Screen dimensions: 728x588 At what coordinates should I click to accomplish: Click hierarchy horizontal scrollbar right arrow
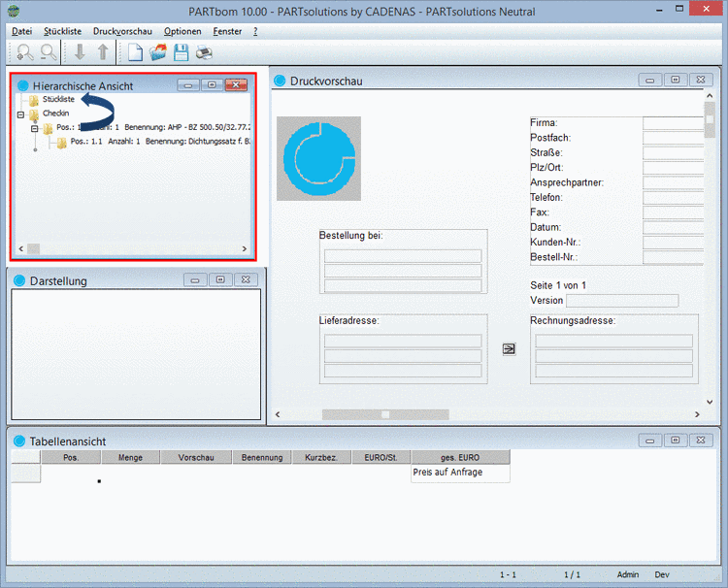coord(245,248)
